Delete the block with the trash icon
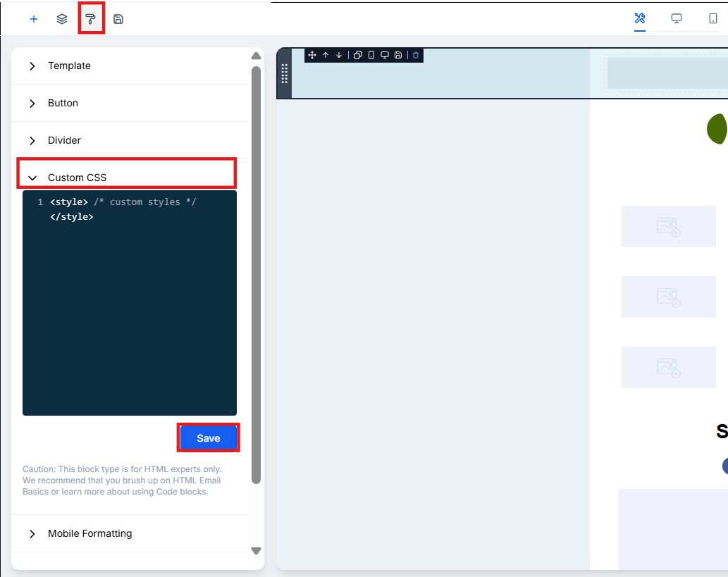The image size is (728, 577). tap(416, 55)
